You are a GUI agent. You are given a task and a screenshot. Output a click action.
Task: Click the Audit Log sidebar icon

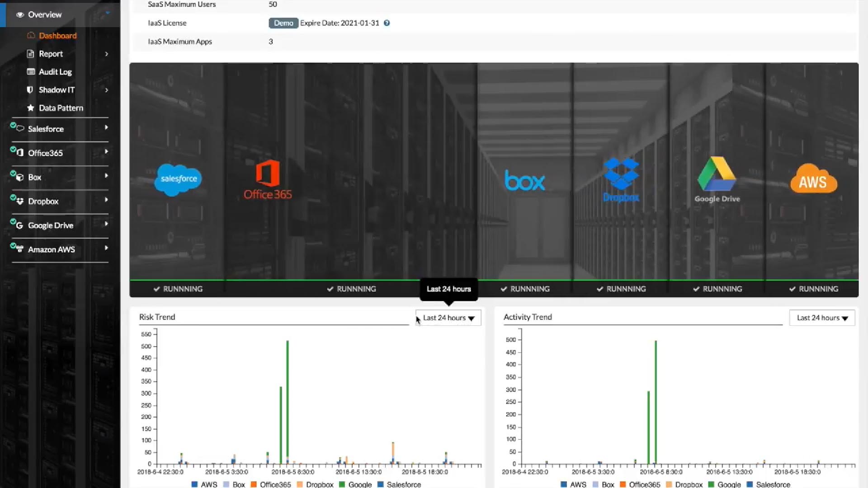coord(31,72)
